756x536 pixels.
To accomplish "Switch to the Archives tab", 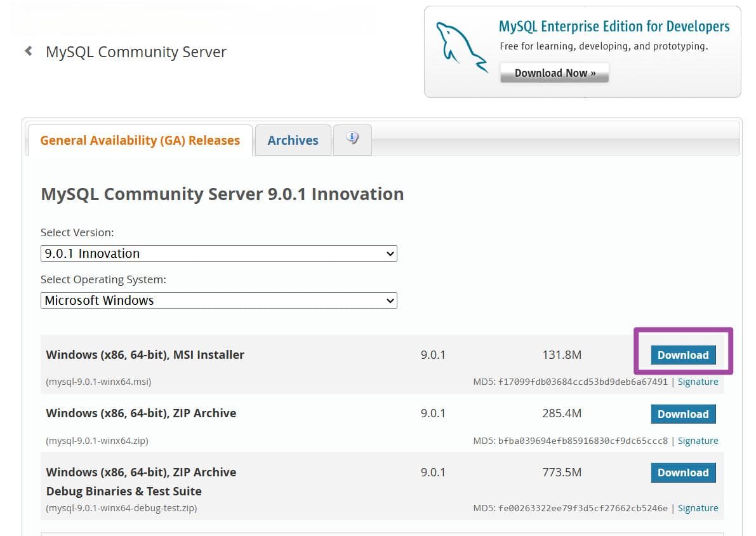I will (293, 140).
